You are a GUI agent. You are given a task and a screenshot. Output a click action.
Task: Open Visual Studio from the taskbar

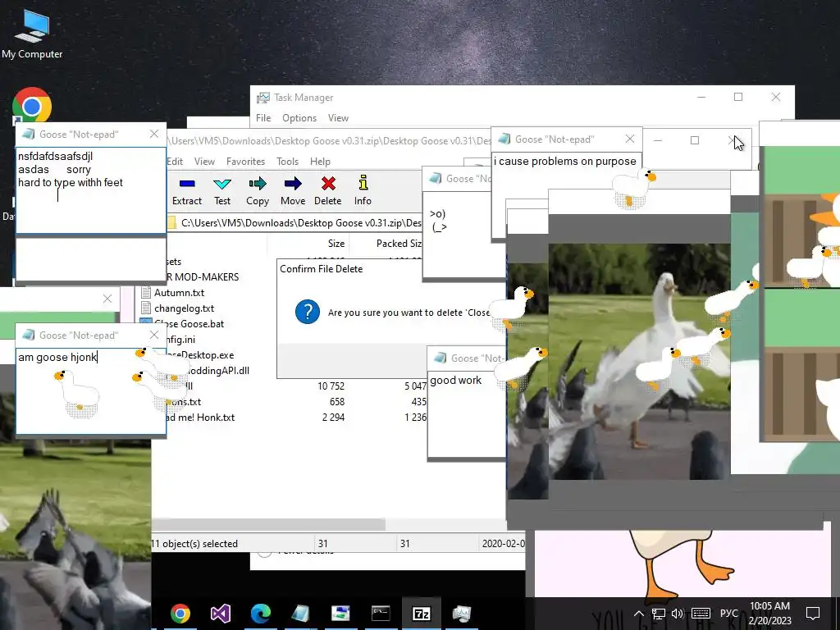(220, 614)
